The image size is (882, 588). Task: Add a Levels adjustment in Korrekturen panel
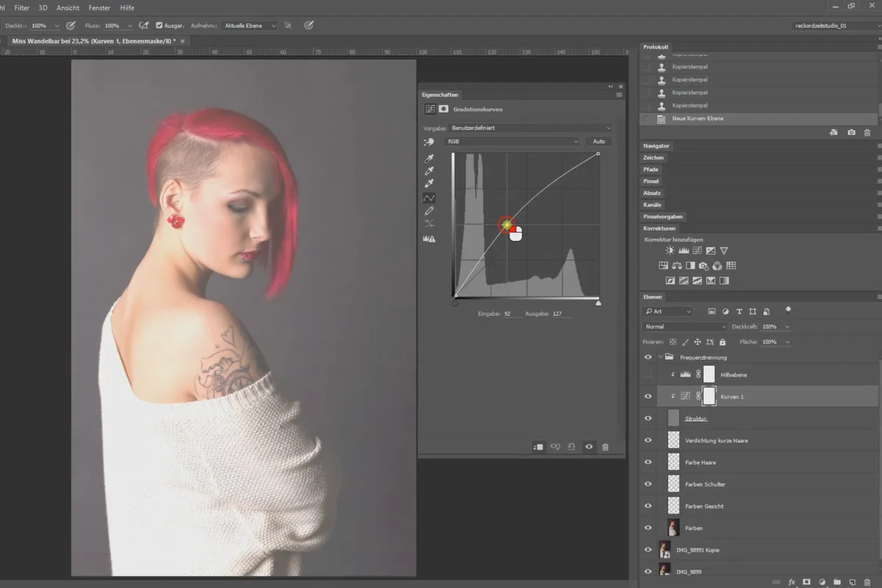(x=684, y=251)
